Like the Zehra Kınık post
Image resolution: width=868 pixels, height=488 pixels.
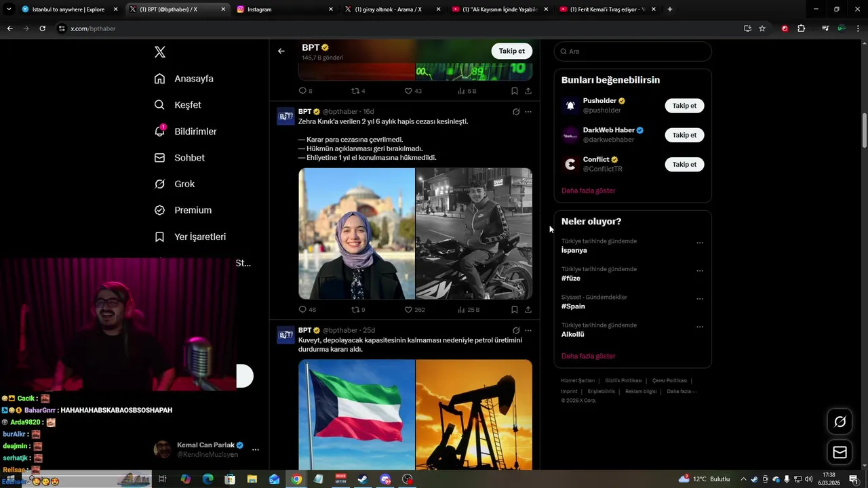[414, 310]
